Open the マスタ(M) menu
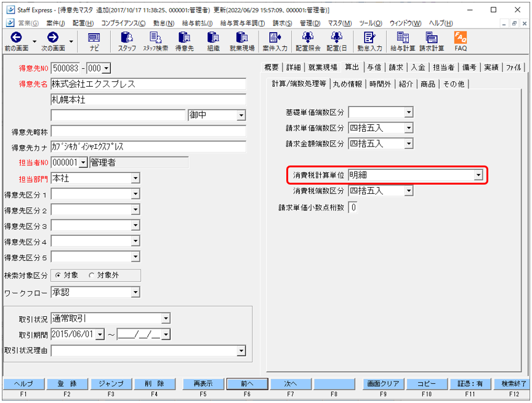Image resolution: width=532 pixels, height=403 pixels. pos(340,23)
